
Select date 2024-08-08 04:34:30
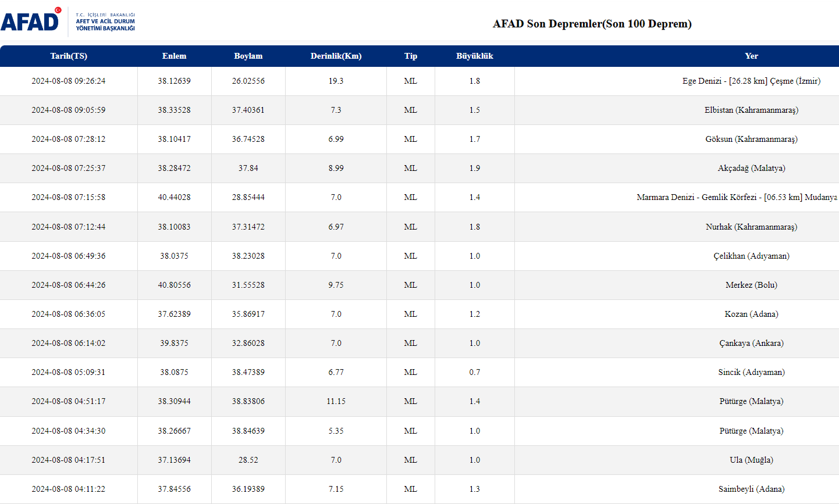pyautogui.click(x=69, y=431)
